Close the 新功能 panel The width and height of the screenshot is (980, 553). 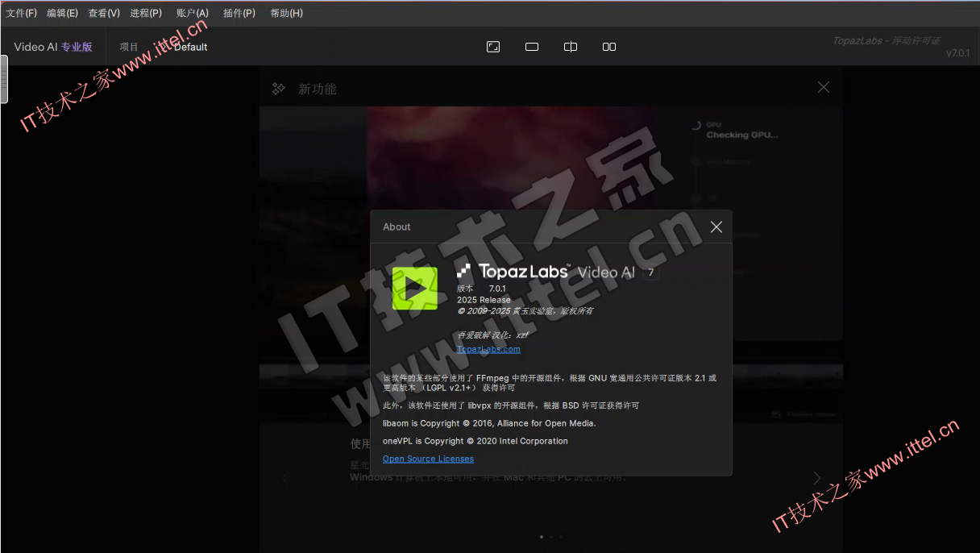click(x=823, y=87)
